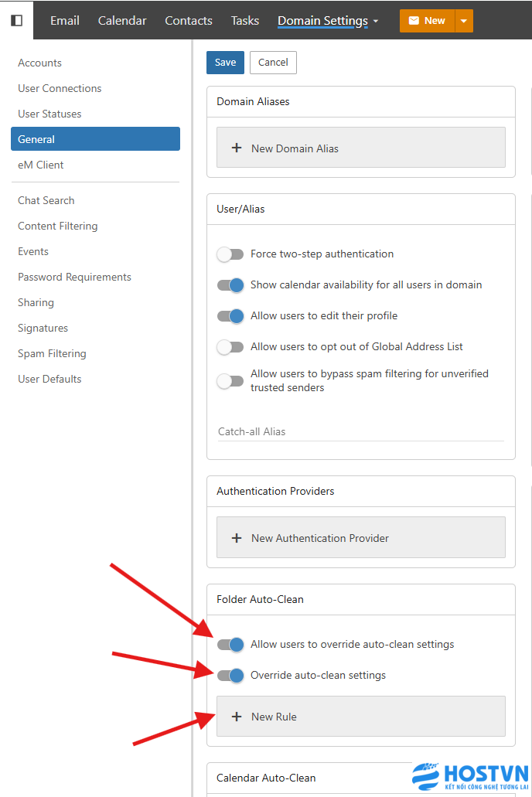Viewport: 532px width, 797px height.
Task: Click the Catch-all Alias input field
Action: point(360,431)
